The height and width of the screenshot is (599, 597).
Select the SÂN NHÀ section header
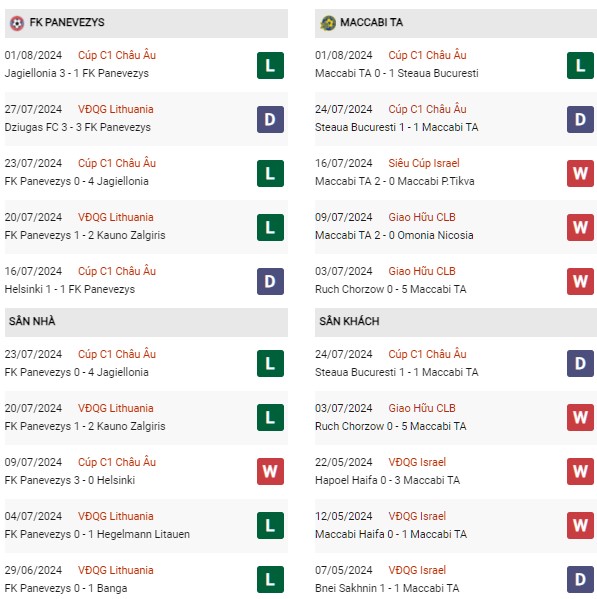pos(146,322)
